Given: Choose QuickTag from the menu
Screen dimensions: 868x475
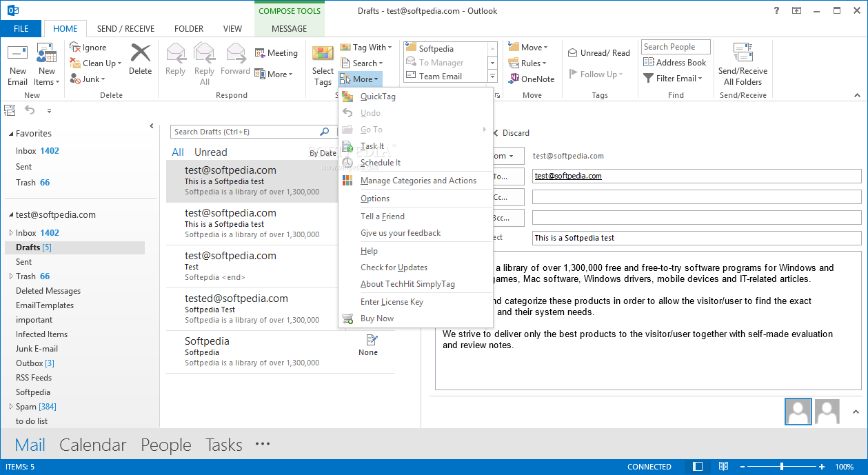Looking at the screenshot, I should click(416, 97).
